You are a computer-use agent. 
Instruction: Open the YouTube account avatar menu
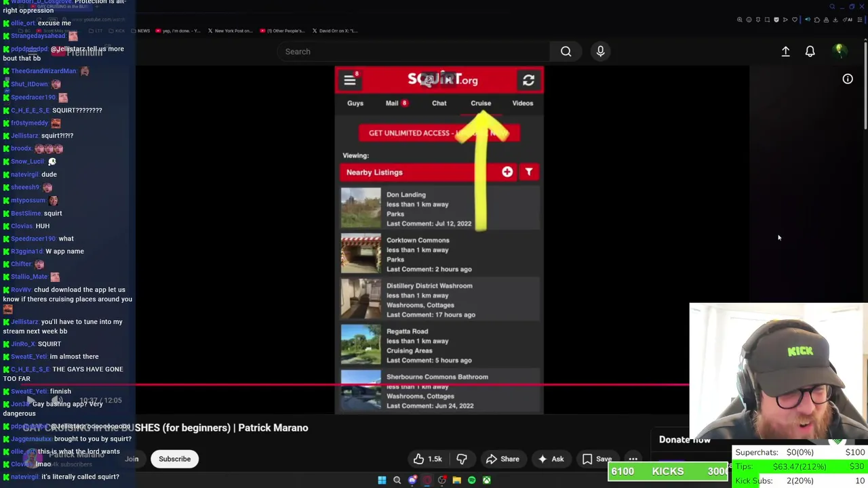pos(839,52)
